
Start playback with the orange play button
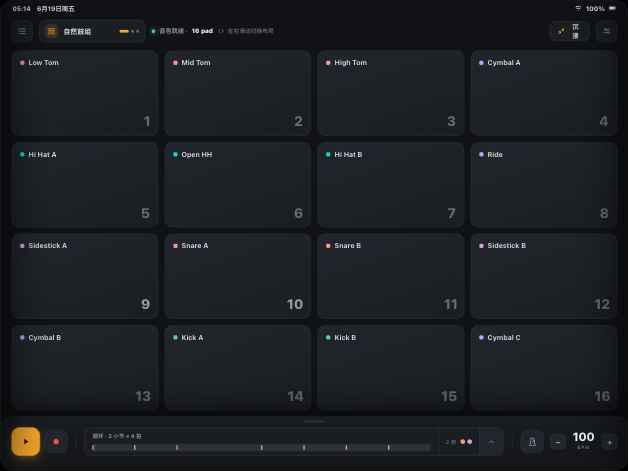(x=26, y=441)
